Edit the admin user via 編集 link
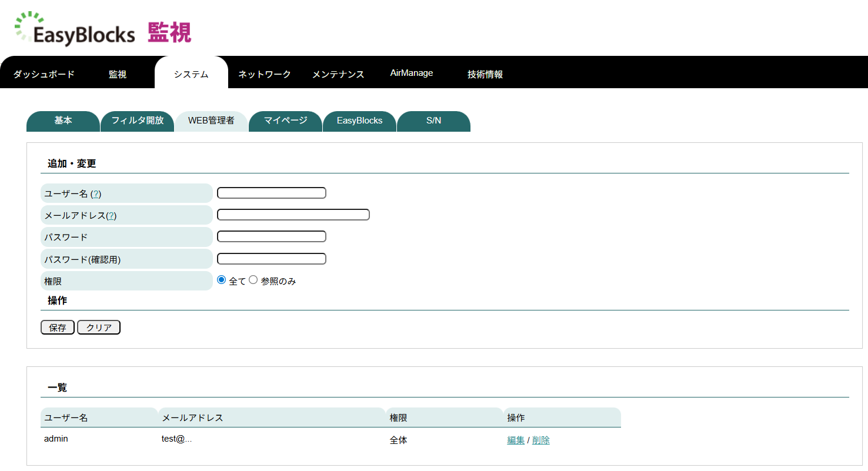The height and width of the screenshot is (471, 868). click(515, 439)
